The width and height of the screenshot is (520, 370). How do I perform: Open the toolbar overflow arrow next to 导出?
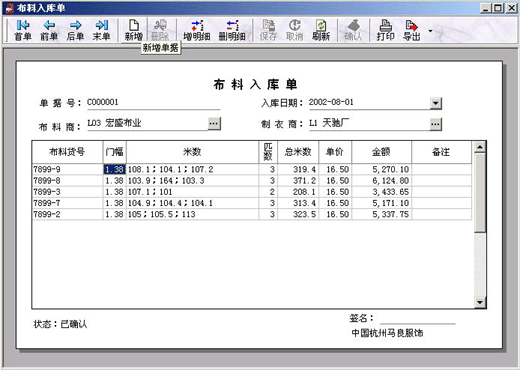(430, 31)
